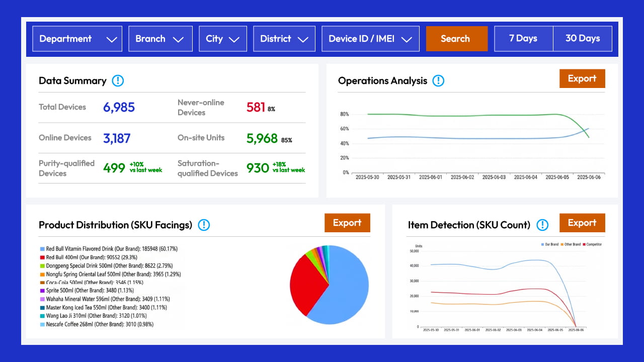Click the Total Devices value 6,985

(x=119, y=107)
